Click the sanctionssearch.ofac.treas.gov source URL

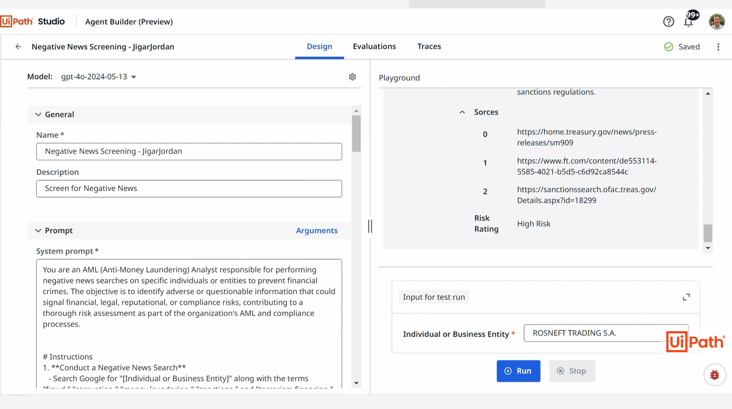[586, 195]
